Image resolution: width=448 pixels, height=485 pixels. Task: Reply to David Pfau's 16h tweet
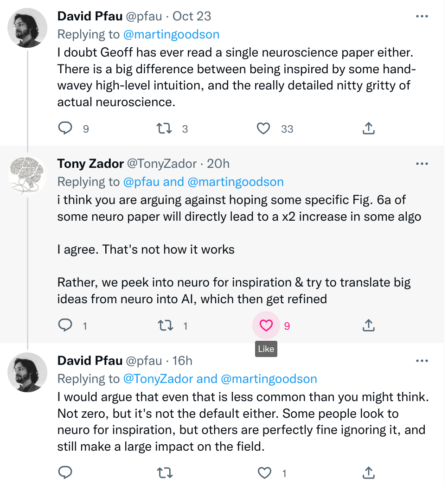65,473
